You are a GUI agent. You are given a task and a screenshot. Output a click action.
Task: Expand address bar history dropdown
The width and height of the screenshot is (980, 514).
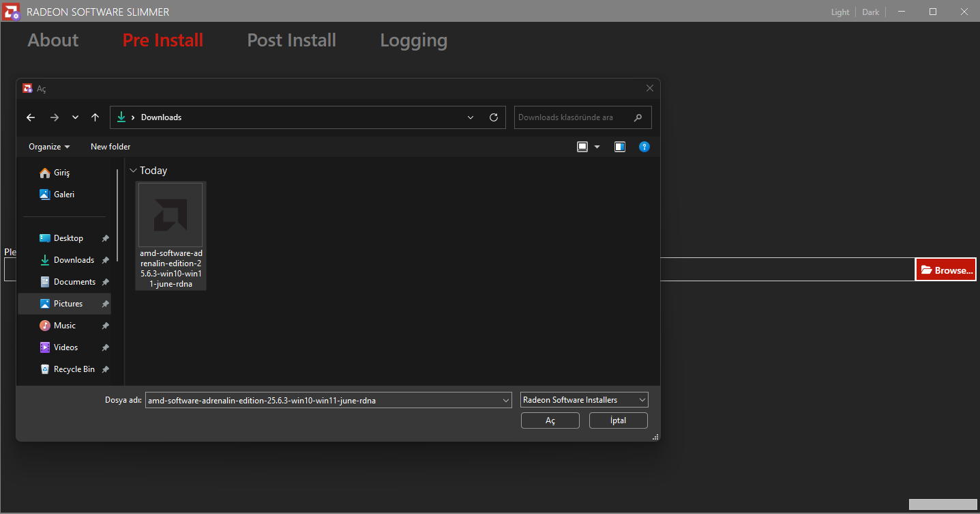click(471, 117)
